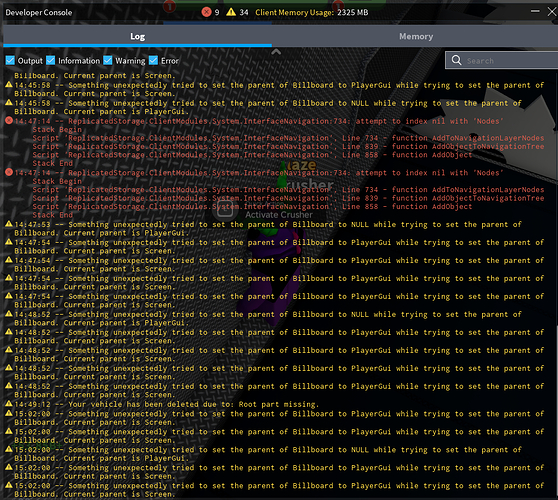The image size is (558, 500).
Task: Click the red error count icon
Action: [206, 12]
